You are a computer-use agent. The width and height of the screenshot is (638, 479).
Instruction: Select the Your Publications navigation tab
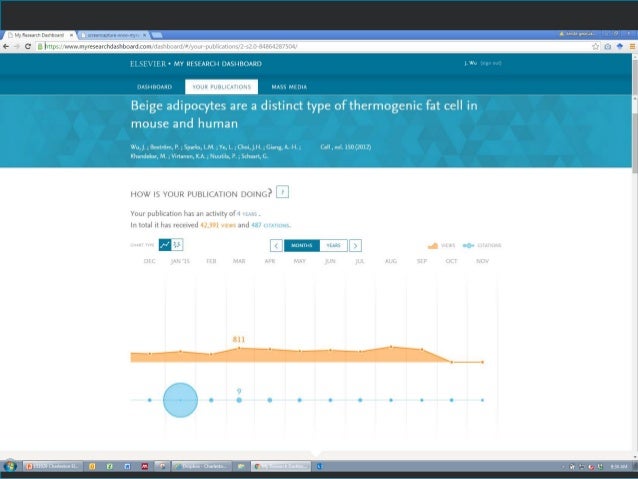[x=221, y=87]
